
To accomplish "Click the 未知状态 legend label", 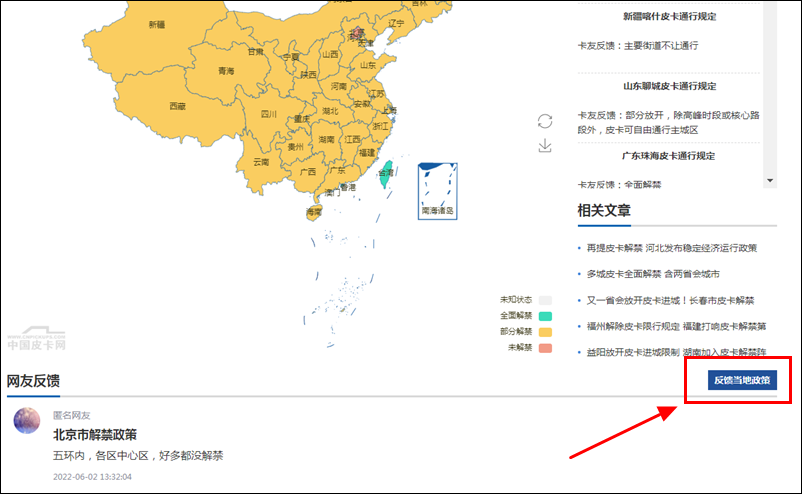I will 516,300.
